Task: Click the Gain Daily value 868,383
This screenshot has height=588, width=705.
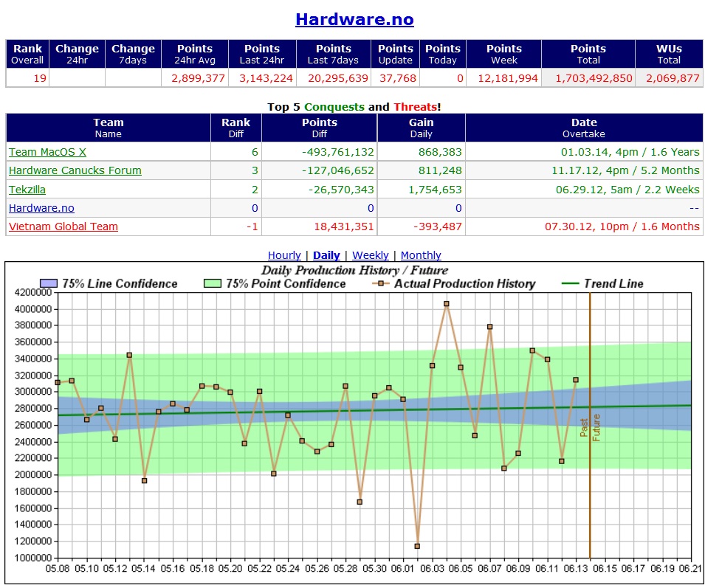Action: click(440, 152)
